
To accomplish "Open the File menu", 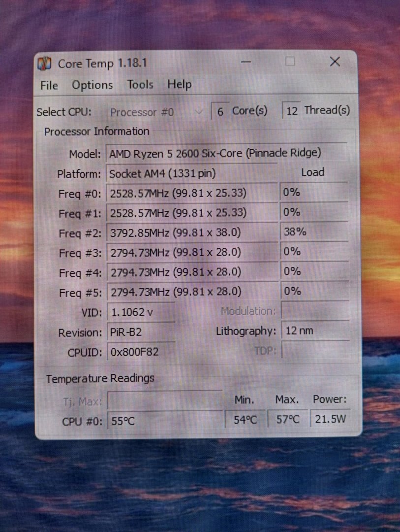I will [49, 85].
